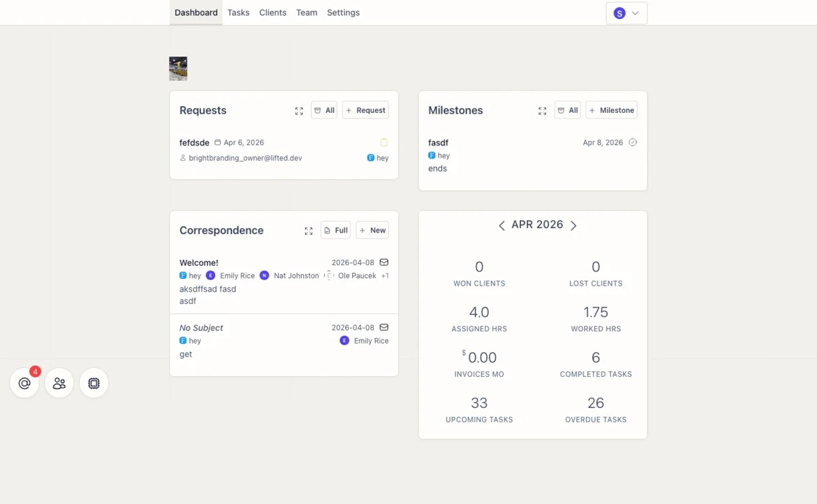Open the Clients tab
Viewport: 817px width, 504px height.
coord(272,12)
